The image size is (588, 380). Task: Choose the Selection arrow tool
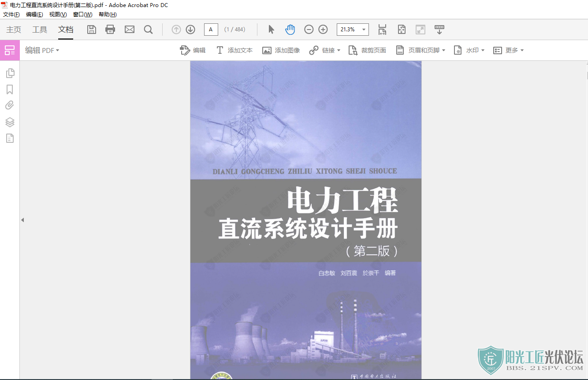(x=271, y=30)
